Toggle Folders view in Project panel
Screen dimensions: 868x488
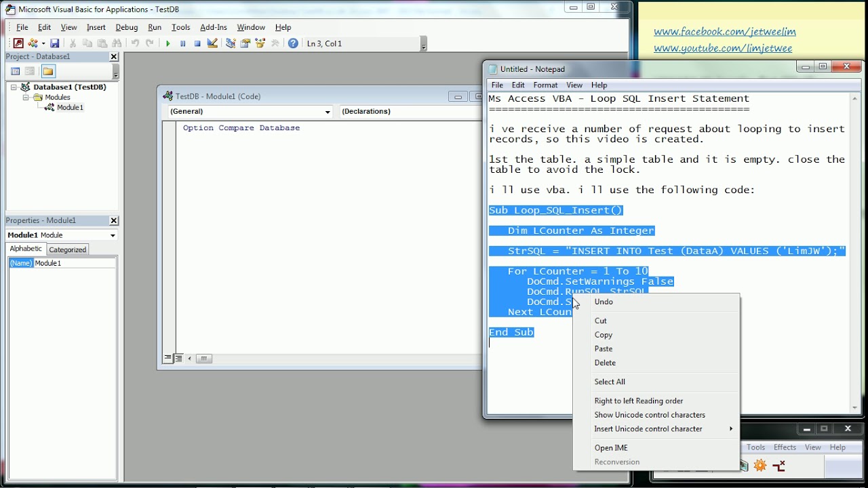tap(48, 71)
